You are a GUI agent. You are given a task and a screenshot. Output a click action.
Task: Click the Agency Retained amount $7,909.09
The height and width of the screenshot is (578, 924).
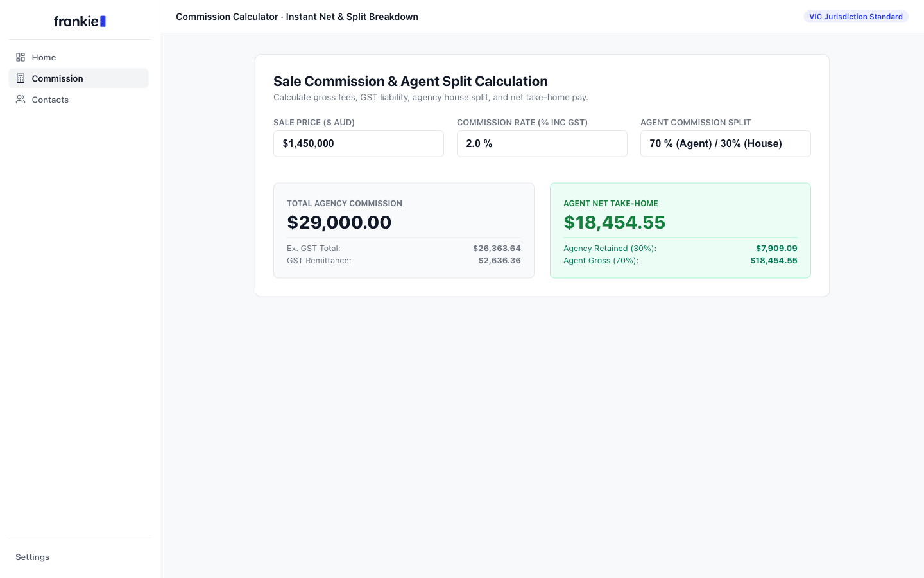(x=776, y=249)
